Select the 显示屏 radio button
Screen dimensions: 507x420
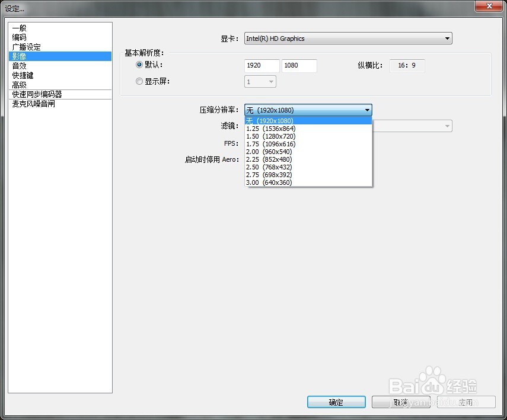coord(139,81)
